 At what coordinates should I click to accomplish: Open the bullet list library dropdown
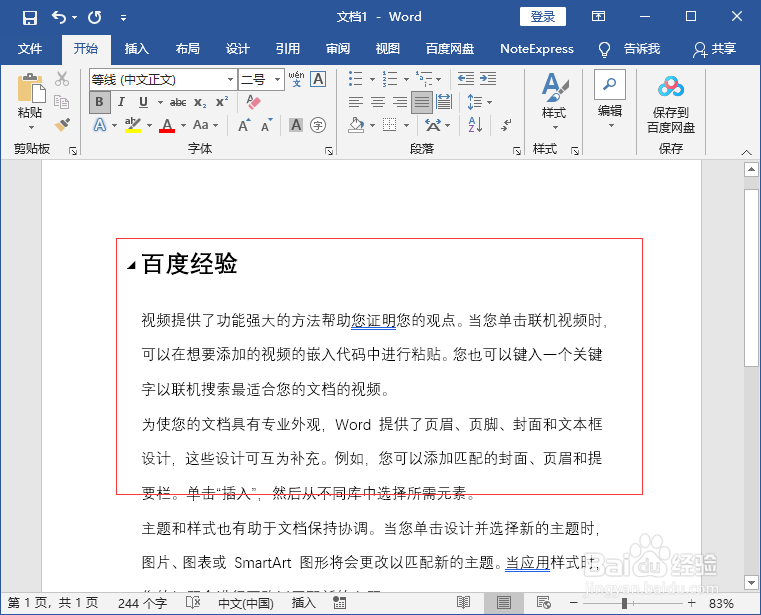(373, 79)
